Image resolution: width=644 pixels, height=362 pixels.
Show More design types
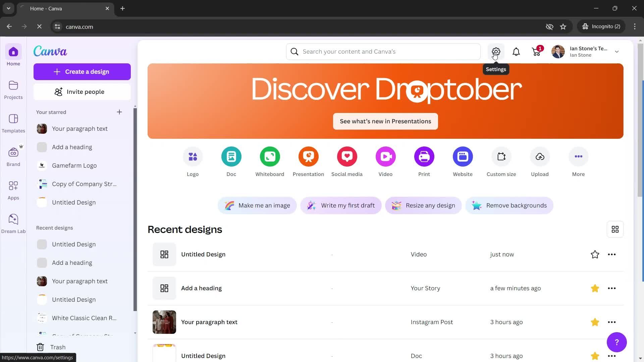point(579,157)
